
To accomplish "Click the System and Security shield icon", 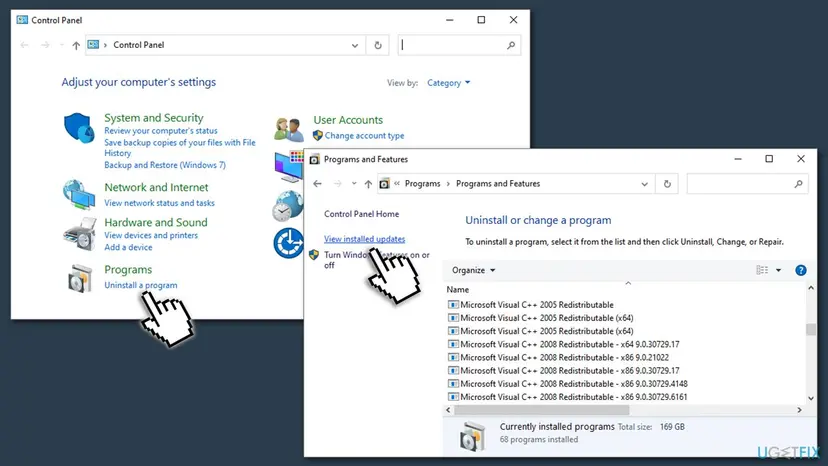I will click(79, 127).
